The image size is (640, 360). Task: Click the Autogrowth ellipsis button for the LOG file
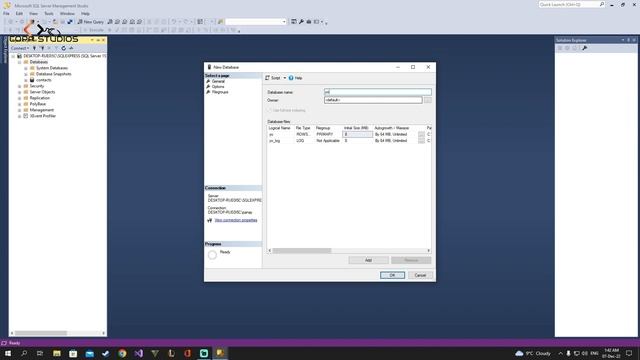[x=421, y=140]
